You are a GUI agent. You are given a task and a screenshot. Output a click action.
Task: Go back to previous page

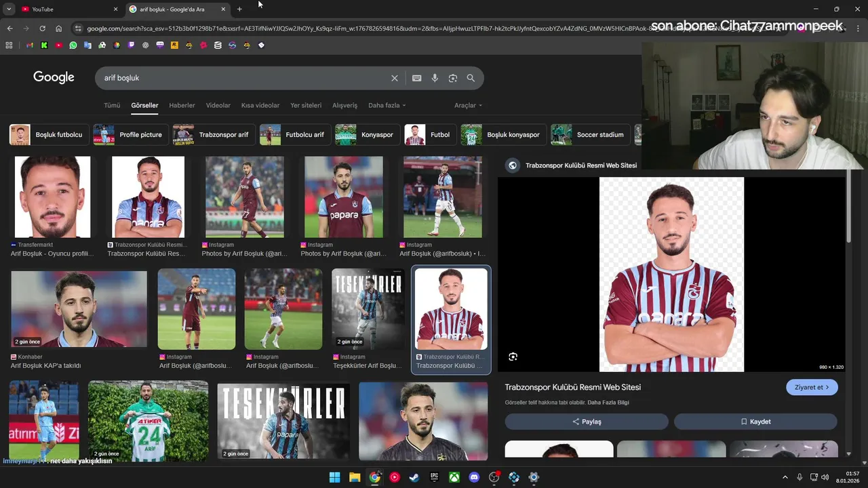click(9, 28)
